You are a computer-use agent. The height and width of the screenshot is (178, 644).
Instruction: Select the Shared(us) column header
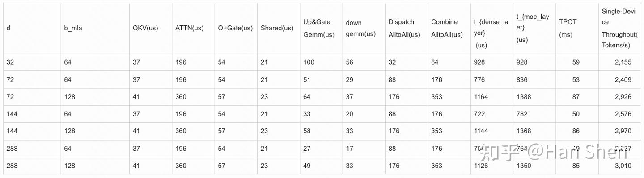click(277, 28)
